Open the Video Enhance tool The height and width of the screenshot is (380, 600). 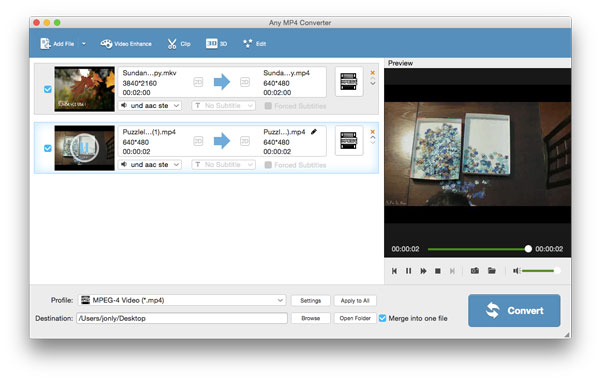tap(126, 44)
